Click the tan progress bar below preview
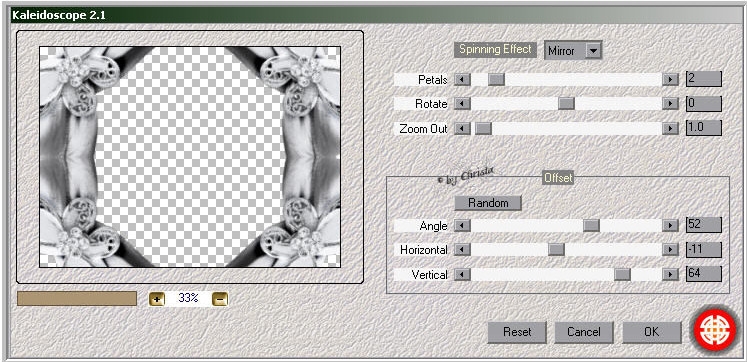Image resolution: width=747 pixels, height=362 pixels. (77, 299)
